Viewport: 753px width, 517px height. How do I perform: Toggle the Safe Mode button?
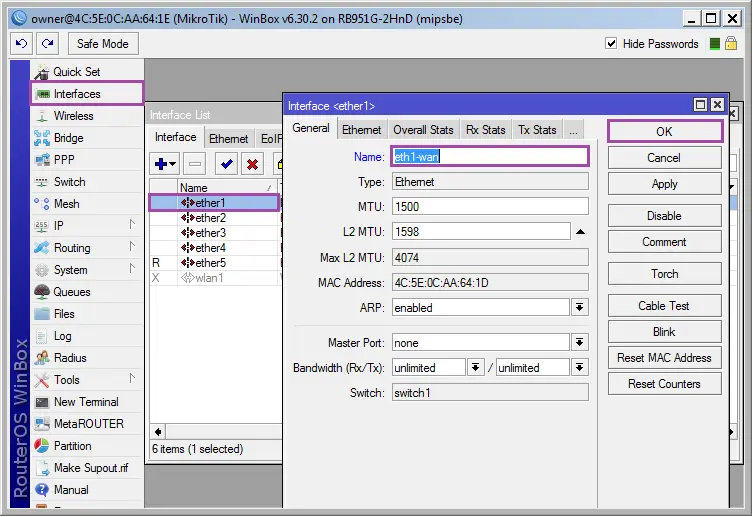click(102, 44)
